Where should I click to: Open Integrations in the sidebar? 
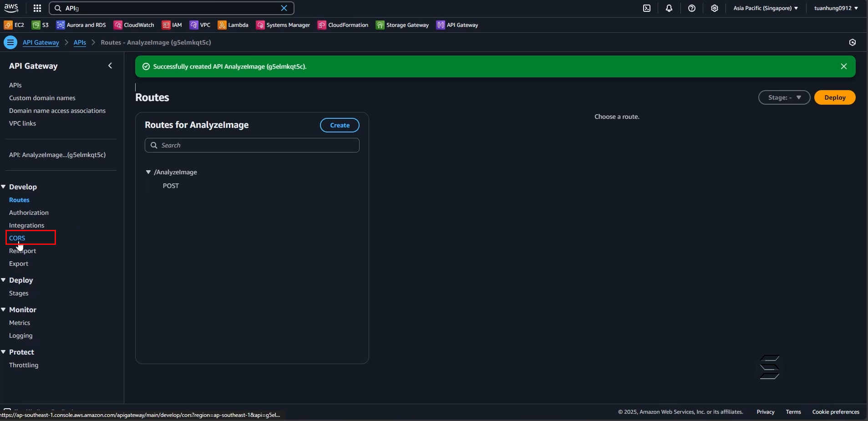coord(26,225)
